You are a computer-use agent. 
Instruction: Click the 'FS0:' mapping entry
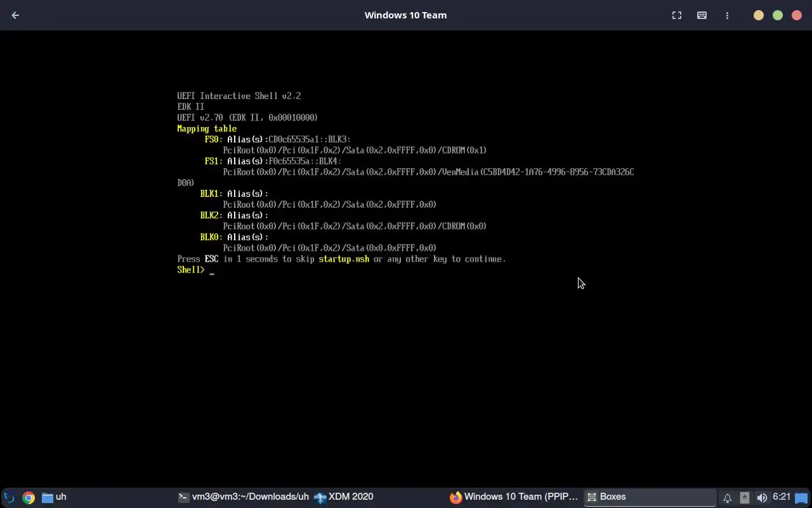coord(214,139)
